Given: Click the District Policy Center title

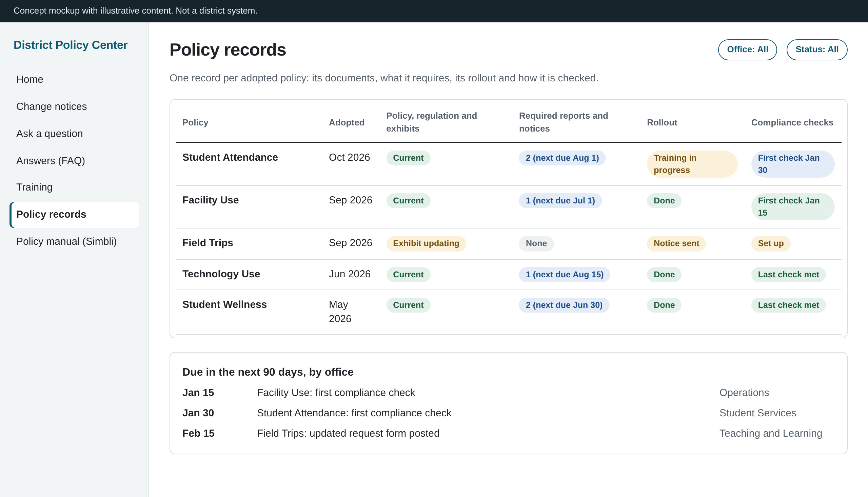Looking at the screenshot, I should pyautogui.click(x=70, y=45).
